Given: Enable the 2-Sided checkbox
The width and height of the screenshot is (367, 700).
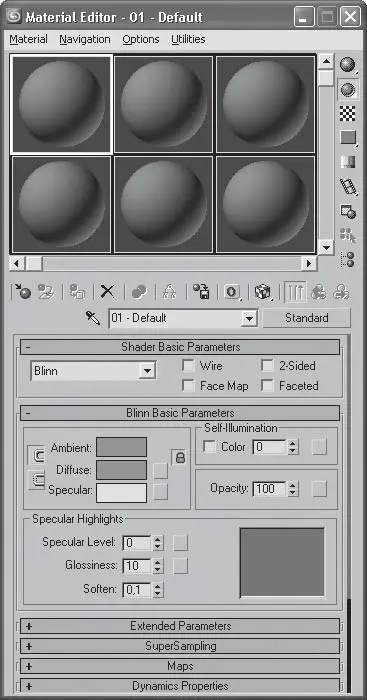Looking at the screenshot, I should (267, 366).
